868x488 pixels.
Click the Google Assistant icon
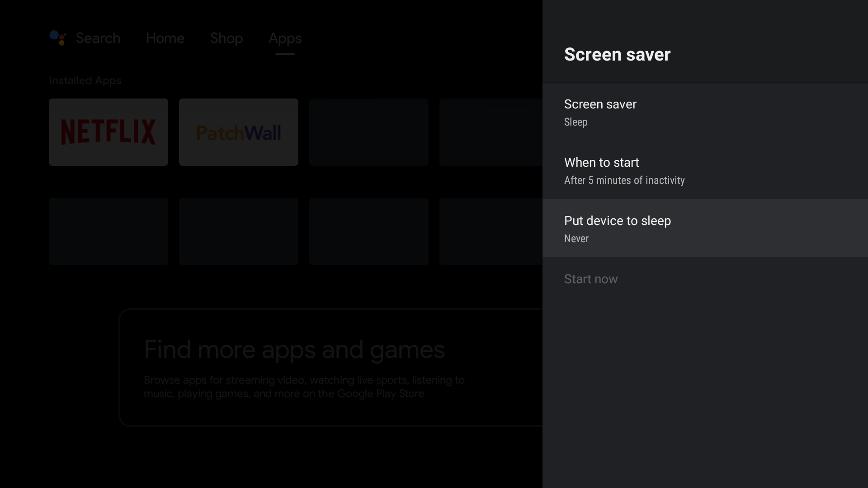point(58,37)
